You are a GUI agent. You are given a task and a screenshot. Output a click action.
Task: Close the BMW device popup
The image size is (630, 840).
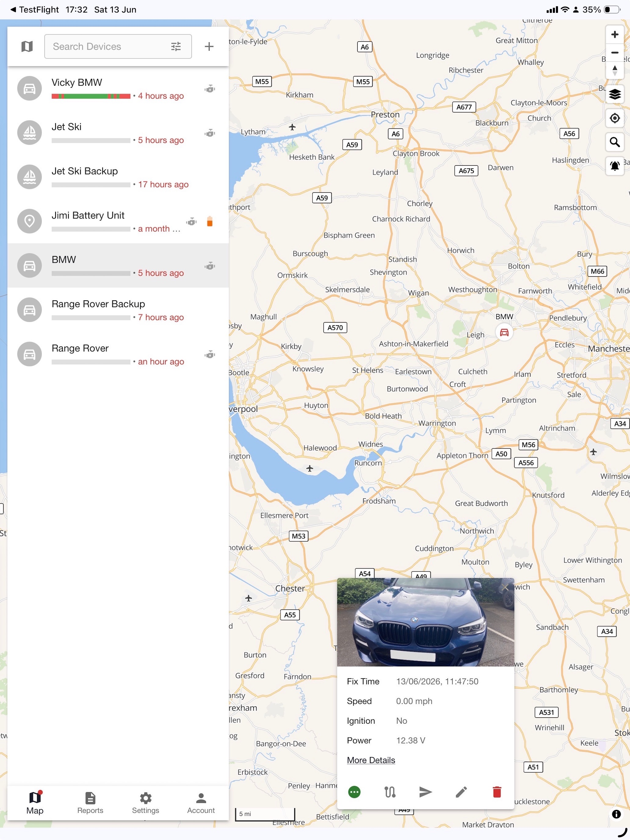click(505, 587)
